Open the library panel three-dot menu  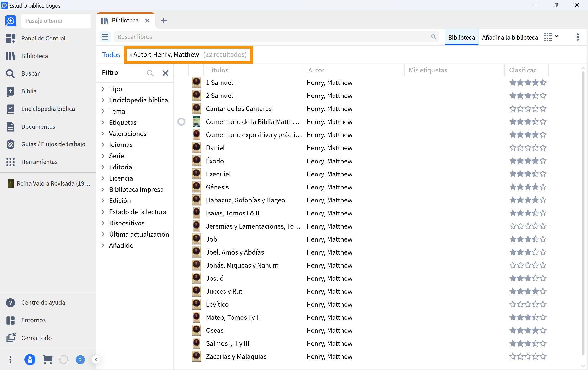pyautogui.click(x=578, y=37)
